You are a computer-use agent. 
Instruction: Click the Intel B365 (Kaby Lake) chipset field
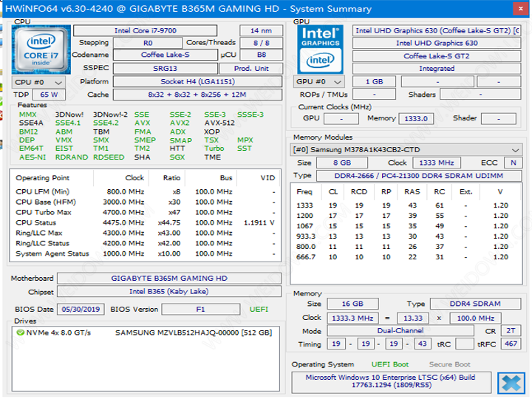(x=169, y=291)
